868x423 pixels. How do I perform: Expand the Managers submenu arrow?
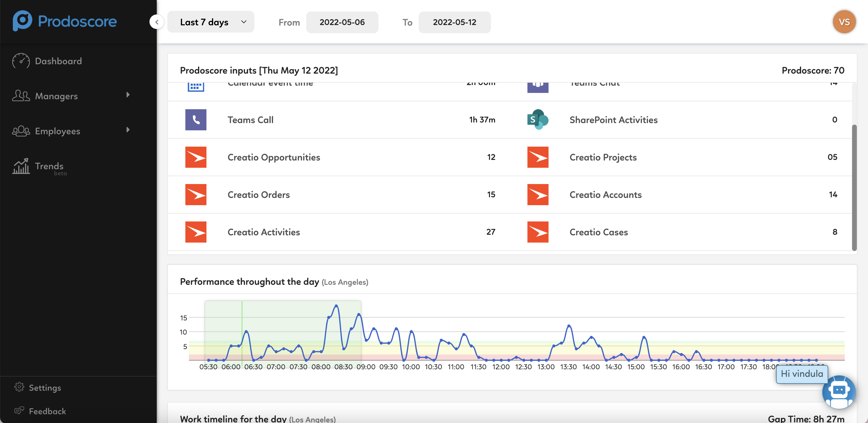pyautogui.click(x=128, y=95)
